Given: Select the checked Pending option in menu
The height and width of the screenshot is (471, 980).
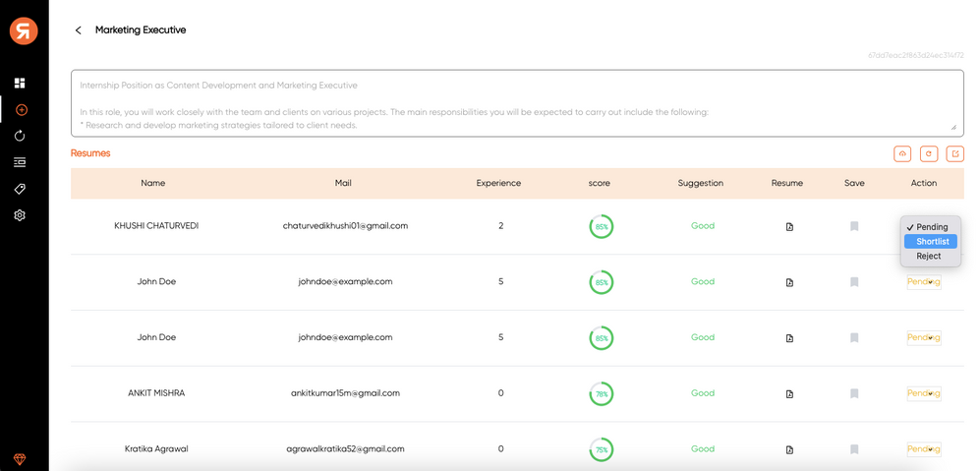Looking at the screenshot, I should click(x=931, y=227).
